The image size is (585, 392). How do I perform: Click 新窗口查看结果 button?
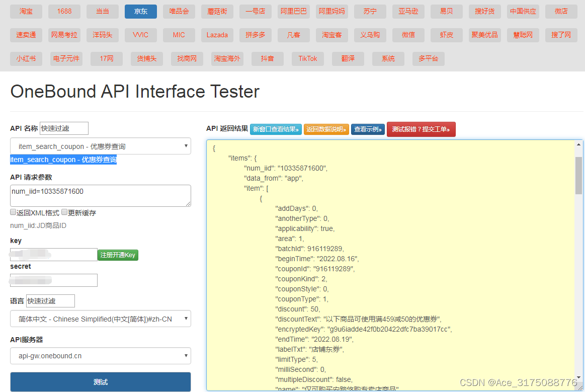tap(276, 129)
